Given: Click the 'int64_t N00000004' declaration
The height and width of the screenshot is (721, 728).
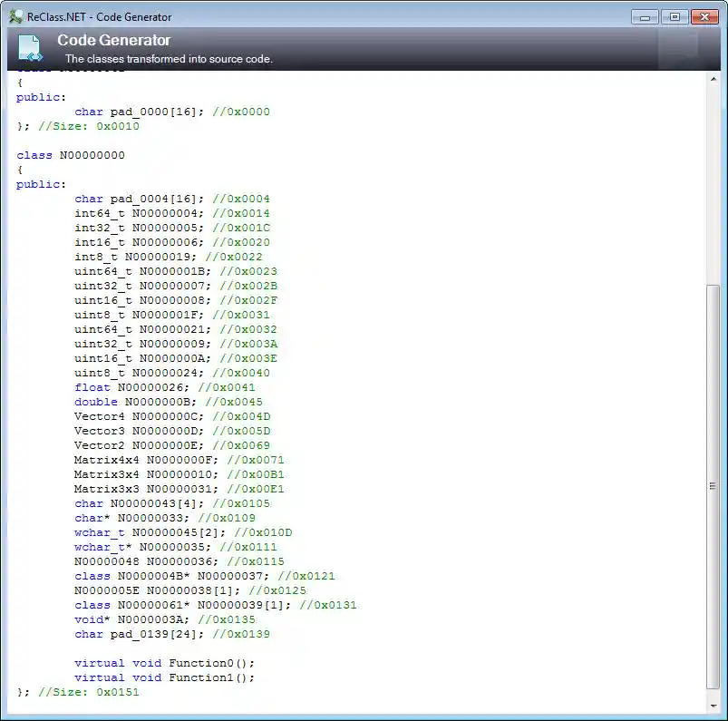Looking at the screenshot, I should (140, 213).
